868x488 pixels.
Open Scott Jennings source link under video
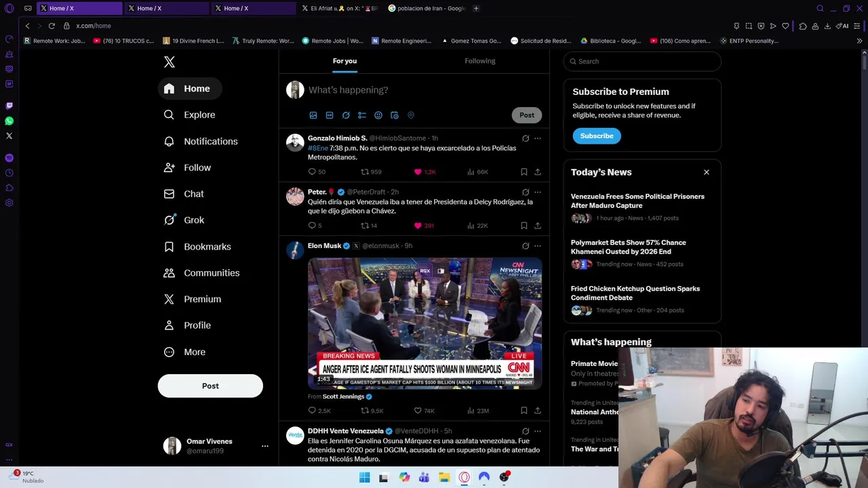tap(347, 396)
